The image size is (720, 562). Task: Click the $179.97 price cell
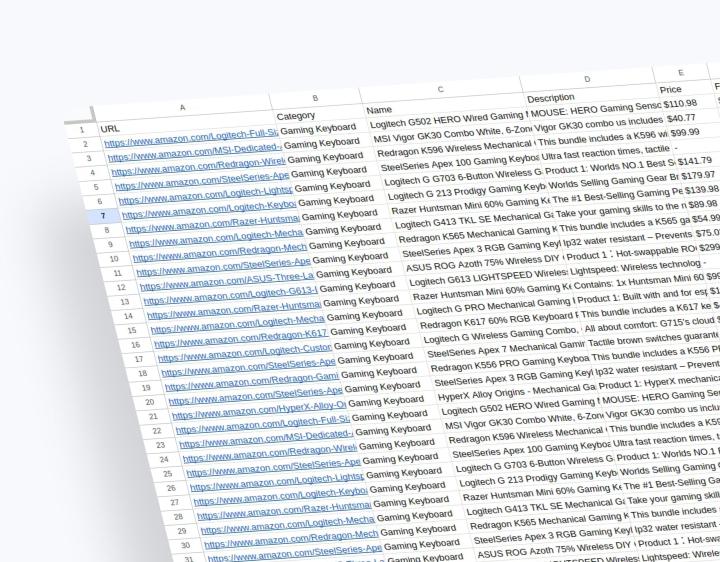698,175
